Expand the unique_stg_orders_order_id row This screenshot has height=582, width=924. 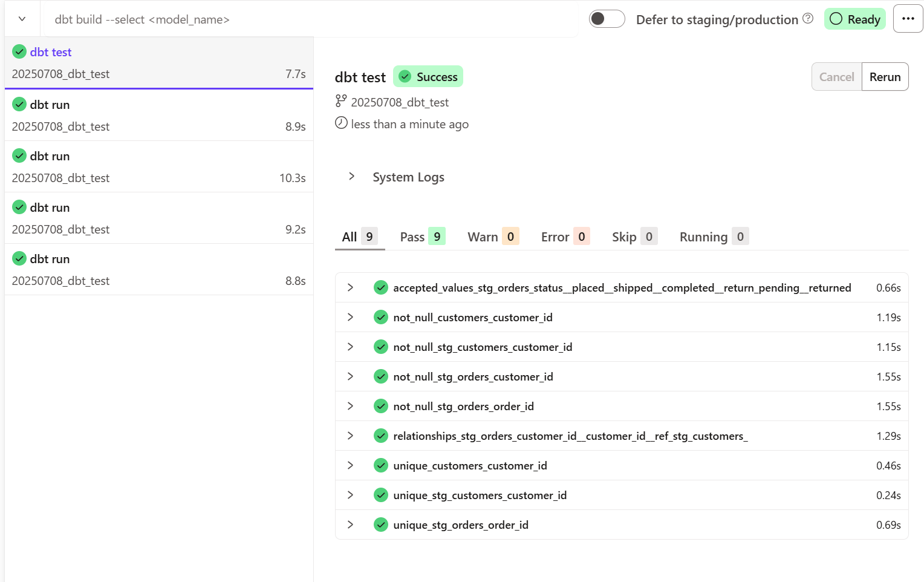pos(350,525)
